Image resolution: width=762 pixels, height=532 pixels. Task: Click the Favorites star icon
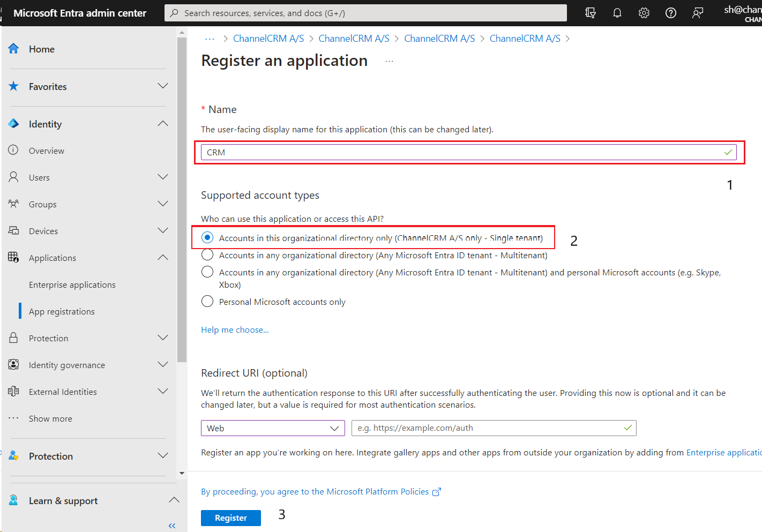click(14, 86)
